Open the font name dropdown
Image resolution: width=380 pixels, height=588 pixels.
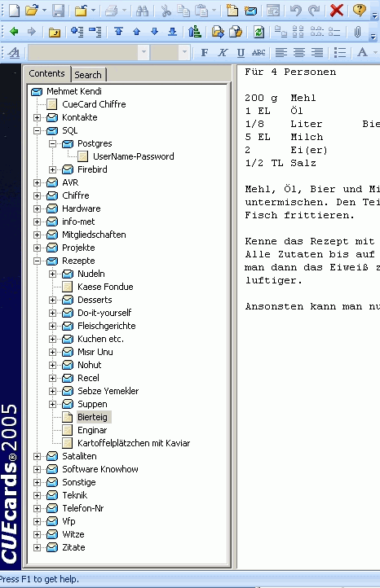coord(144,52)
